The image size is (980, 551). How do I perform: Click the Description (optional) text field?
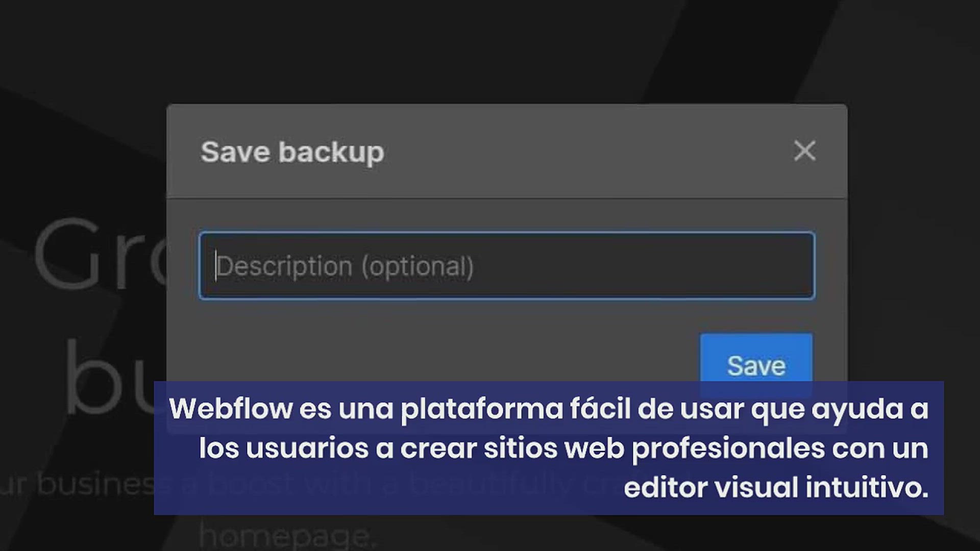pyautogui.click(x=506, y=266)
